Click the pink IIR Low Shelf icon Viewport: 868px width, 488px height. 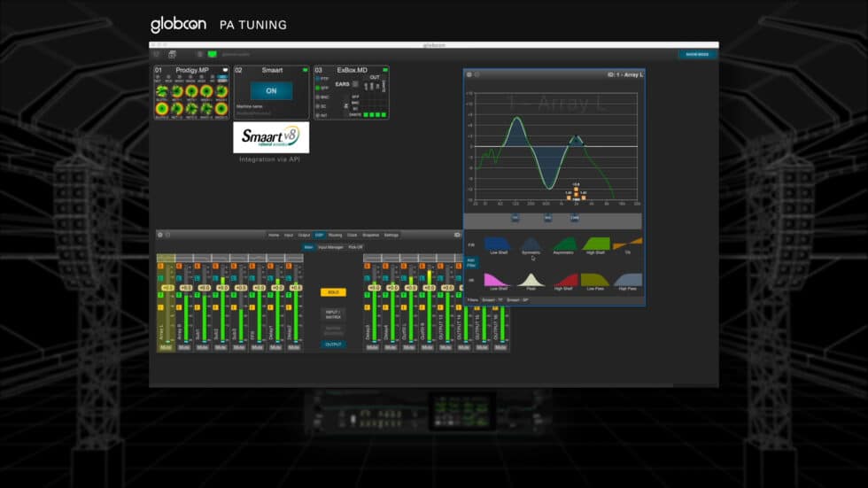498,280
